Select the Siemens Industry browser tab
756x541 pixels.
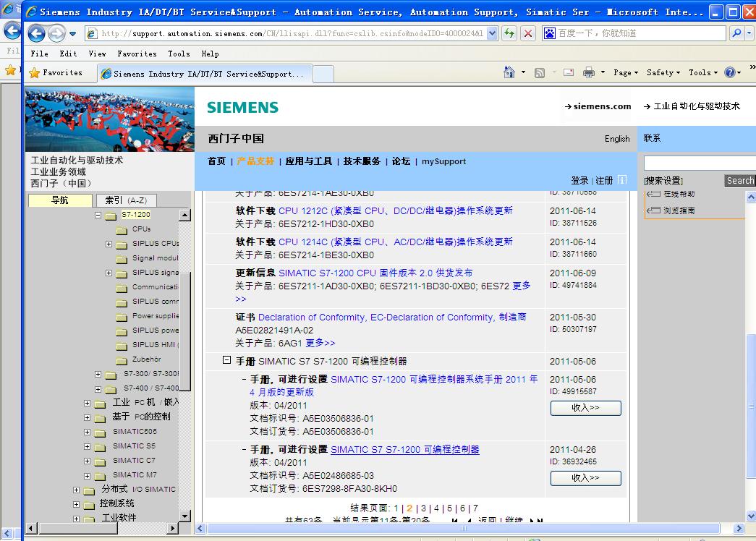click(x=205, y=74)
